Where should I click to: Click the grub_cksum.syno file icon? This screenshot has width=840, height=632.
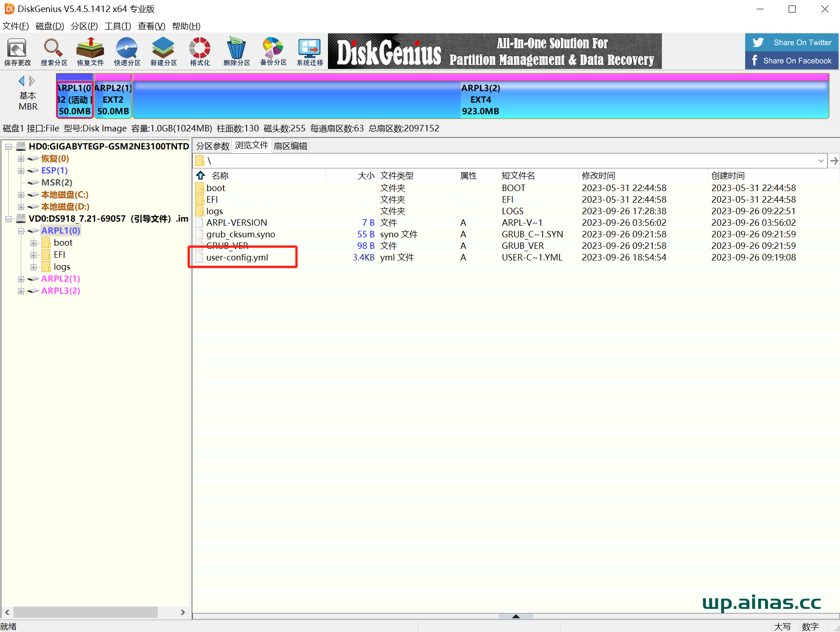[x=199, y=234]
